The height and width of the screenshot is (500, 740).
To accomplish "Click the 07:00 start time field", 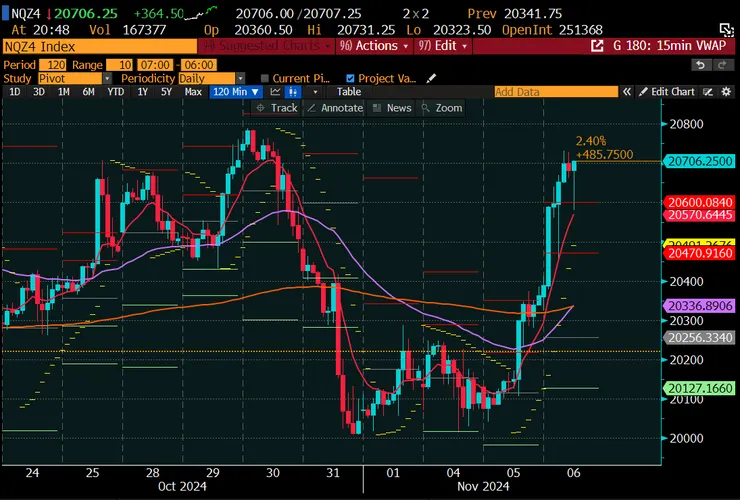I will (155, 65).
